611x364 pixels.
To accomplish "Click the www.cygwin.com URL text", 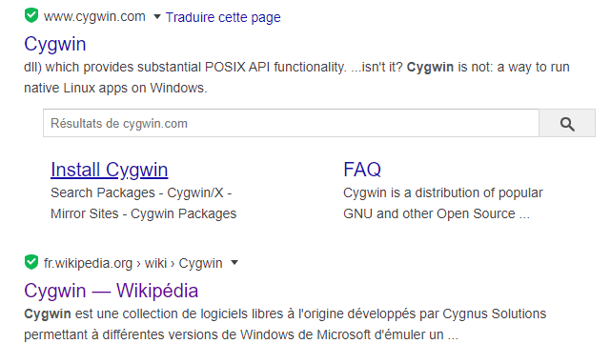I will click(94, 17).
